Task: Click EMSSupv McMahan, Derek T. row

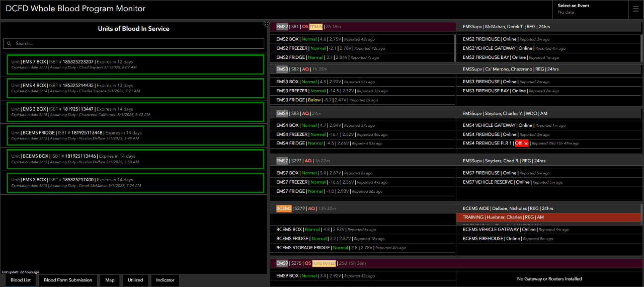Action: 549,27
